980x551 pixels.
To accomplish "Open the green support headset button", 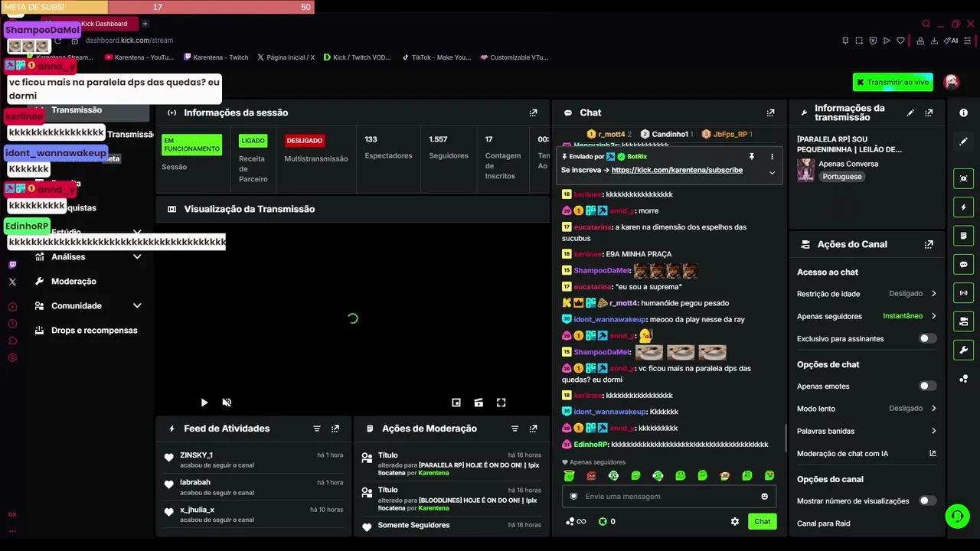I will tap(957, 517).
